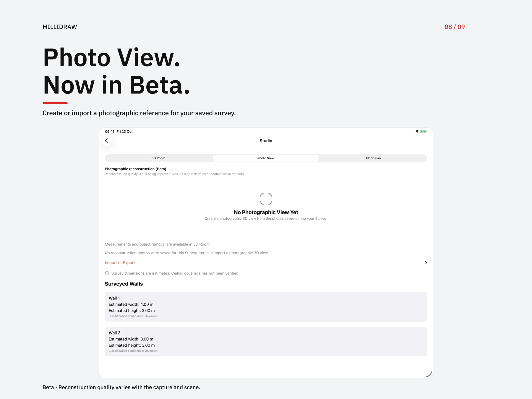Click Wall 2 Estimated height: 3.00 m
Screen dimensions: 532x399
(132, 345)
